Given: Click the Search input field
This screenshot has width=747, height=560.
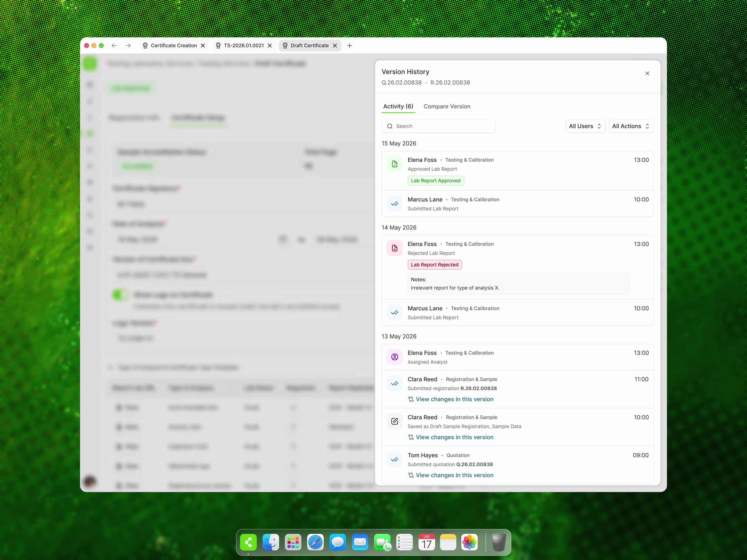Looking at the screenshot, I should tap(438, 126).
